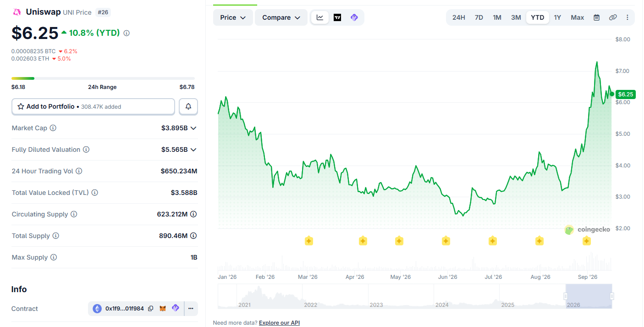Click contract address 0x1f9...01f984
Viewport: 644px width, 327px height.
pos(125,309)
